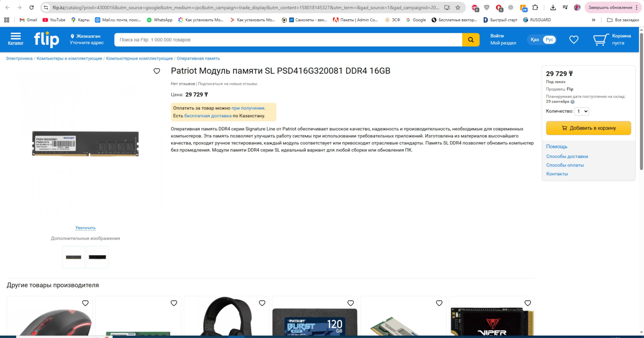Bookmark this page with the star icon
This screenshot has height=338, width=644.
pos(458,7)
